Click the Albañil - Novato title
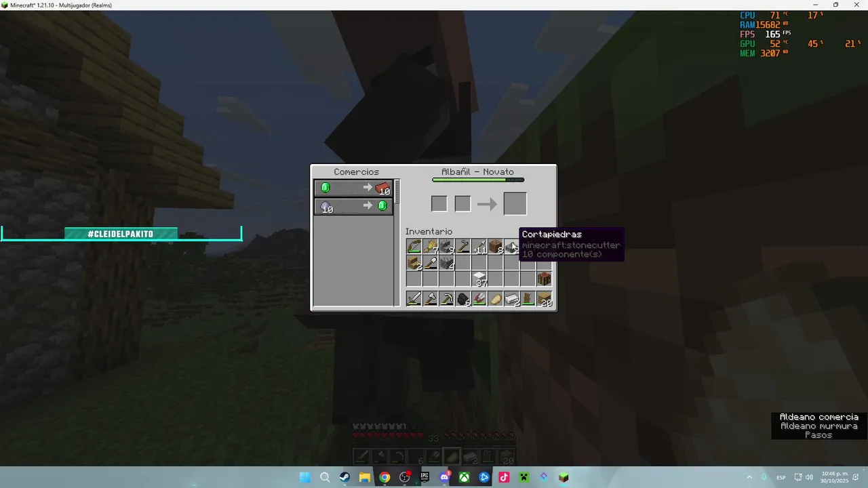Viewport: 868px width, 488px height. 477,172
